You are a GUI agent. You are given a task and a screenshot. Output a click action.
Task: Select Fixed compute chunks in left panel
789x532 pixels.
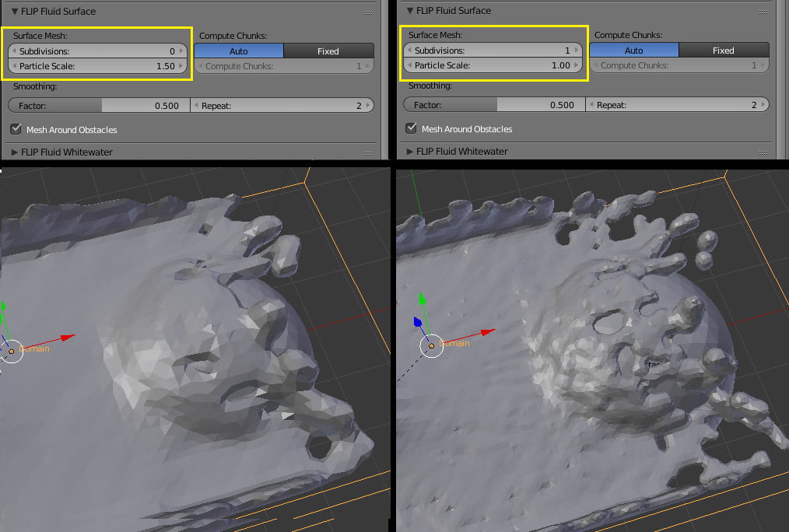(x=328, y=51)
